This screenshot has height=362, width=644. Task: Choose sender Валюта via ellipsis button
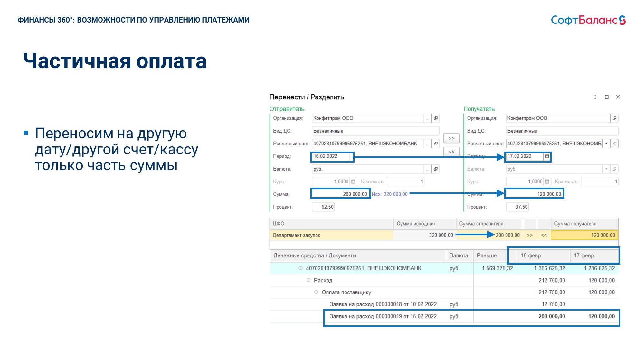428,169
